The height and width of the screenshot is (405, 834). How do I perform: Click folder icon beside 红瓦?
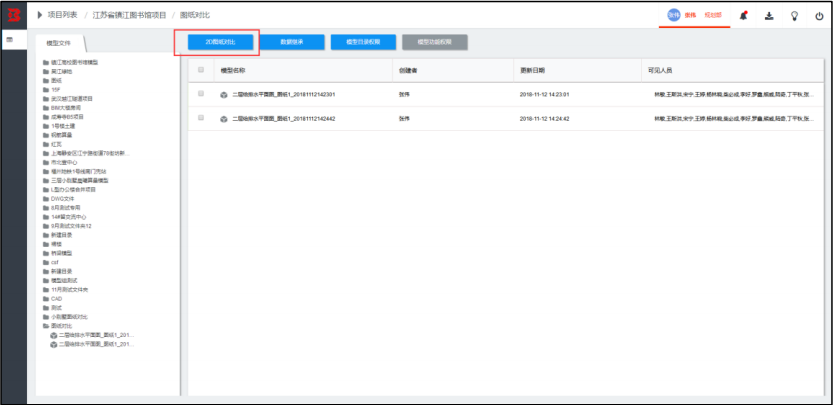point(46,144)
